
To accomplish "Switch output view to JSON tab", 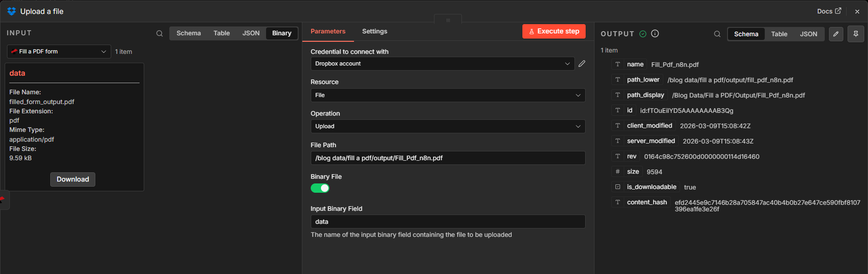I will [x=808, y=34].
